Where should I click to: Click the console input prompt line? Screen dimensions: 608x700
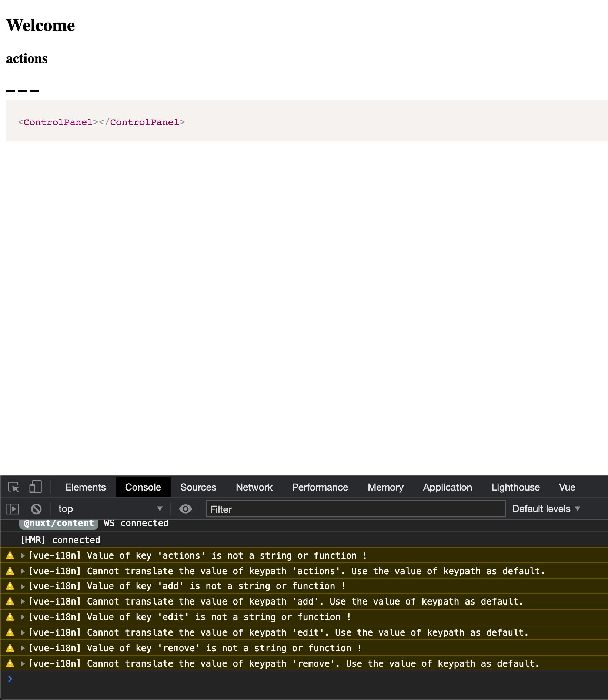point(304,679)
